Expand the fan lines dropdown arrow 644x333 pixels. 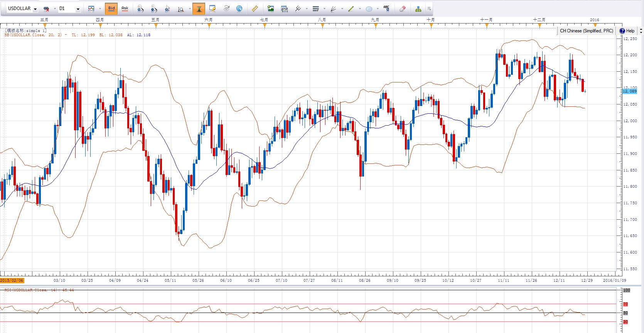342,8
